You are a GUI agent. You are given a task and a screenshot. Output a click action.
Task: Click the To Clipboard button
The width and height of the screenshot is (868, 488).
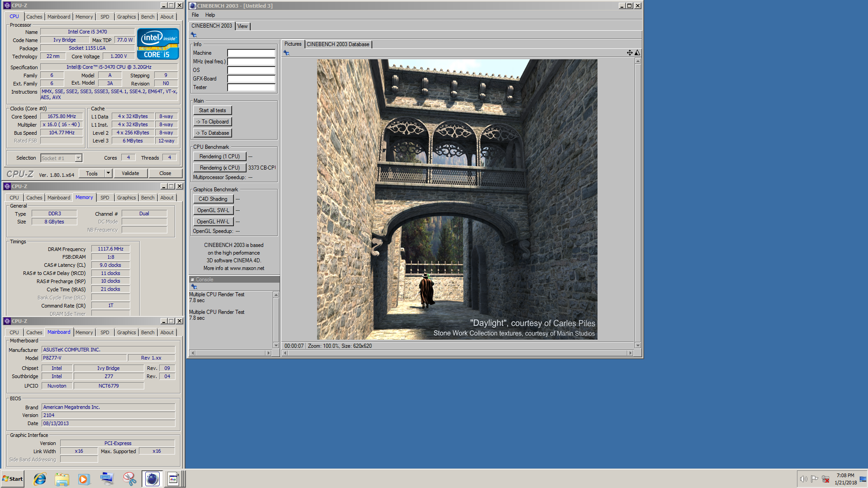tap(212, 122)
